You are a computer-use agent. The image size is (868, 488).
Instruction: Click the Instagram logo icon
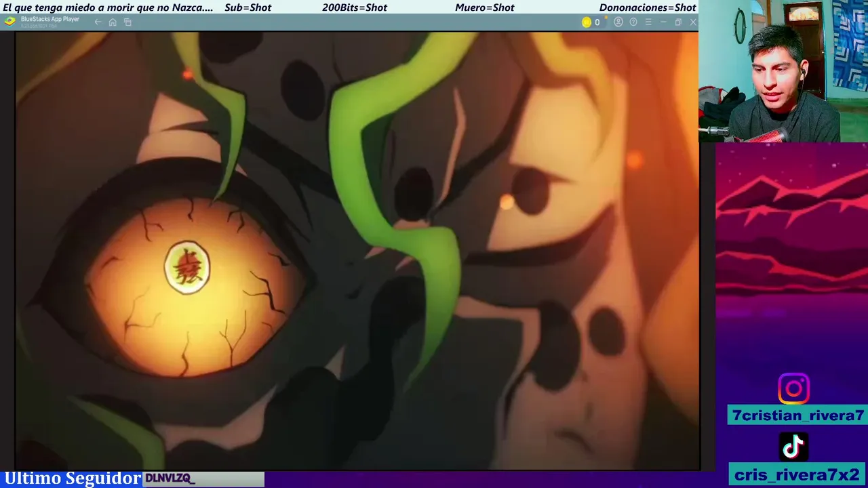[793, 388]
